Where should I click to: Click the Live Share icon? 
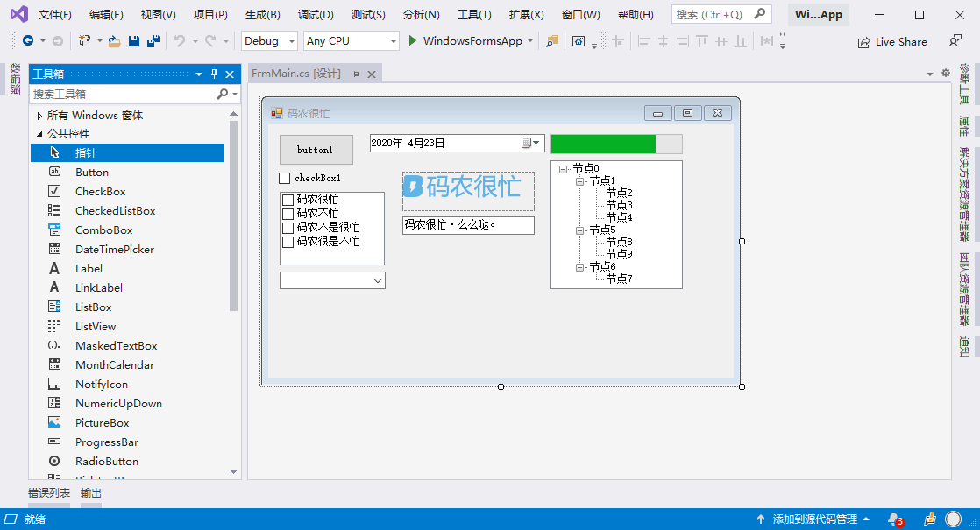(863, 42)
